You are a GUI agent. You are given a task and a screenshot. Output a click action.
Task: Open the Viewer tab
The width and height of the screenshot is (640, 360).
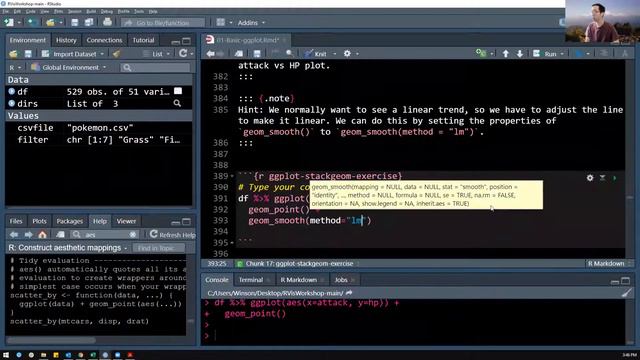pos(126,221)
